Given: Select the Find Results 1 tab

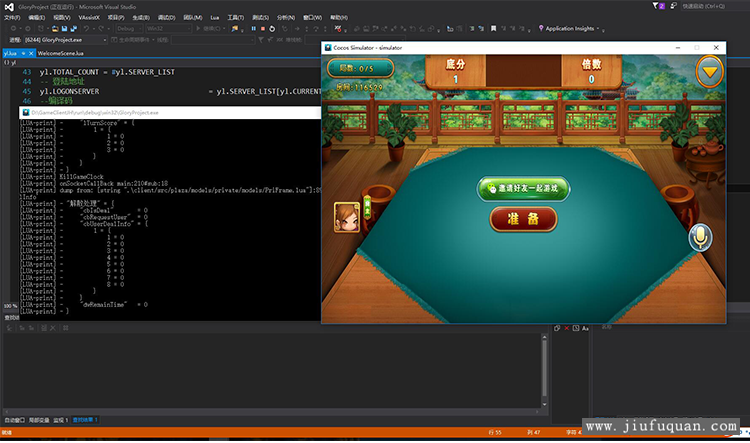Looking at the screenshot, I should click(x=85, y=420).
